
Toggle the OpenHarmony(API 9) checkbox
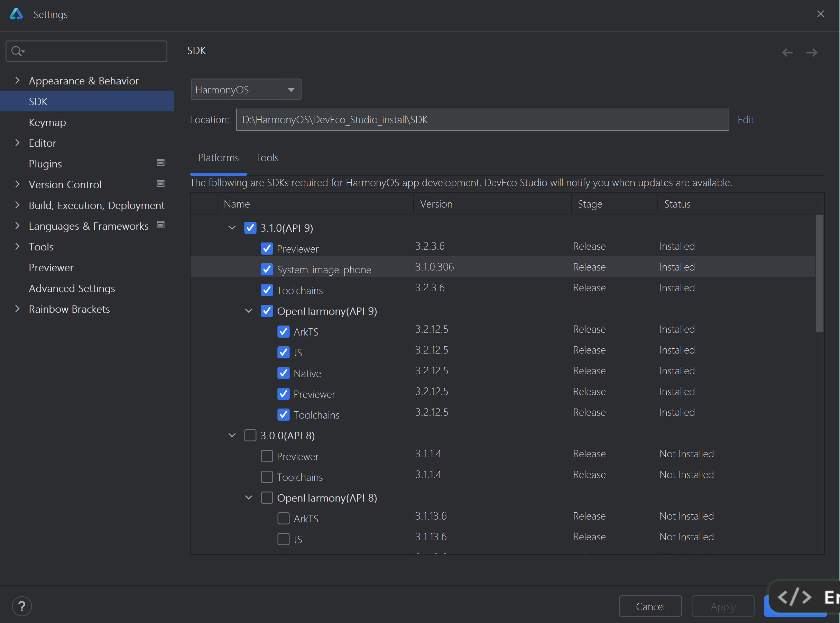click(x=267, y=311)
